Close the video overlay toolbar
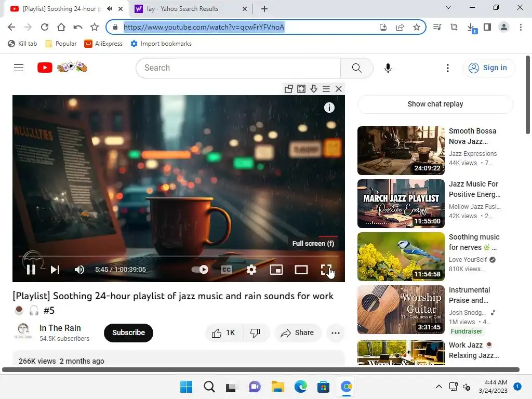532x399 pixels. coord(339,89)
